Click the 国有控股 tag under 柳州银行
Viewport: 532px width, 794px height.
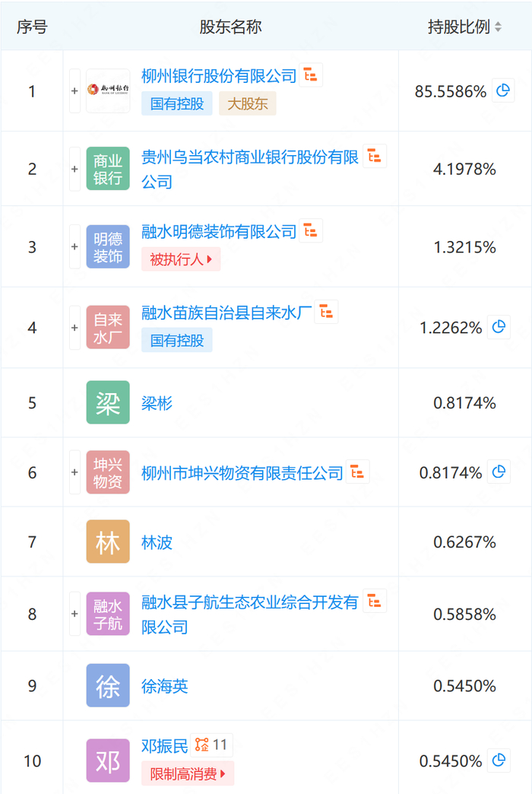177,103
